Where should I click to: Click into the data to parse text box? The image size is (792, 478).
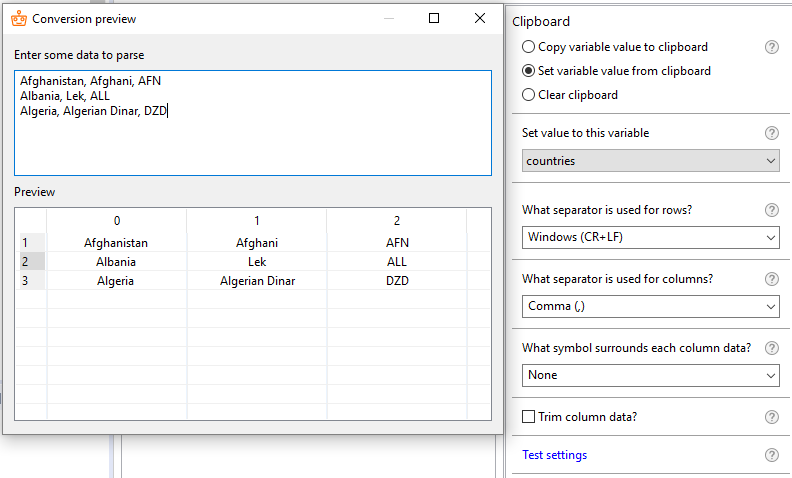253,123
